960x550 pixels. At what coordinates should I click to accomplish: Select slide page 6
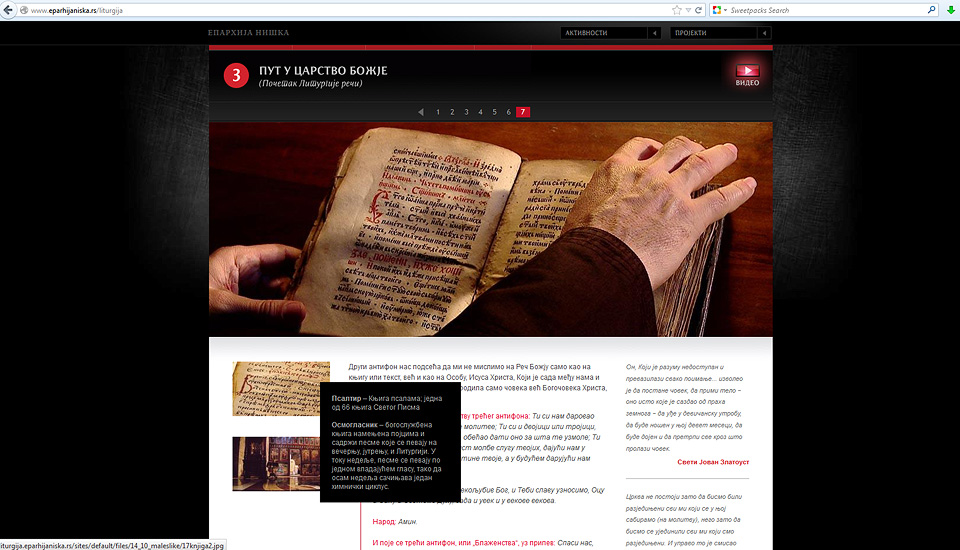(508, 112)
